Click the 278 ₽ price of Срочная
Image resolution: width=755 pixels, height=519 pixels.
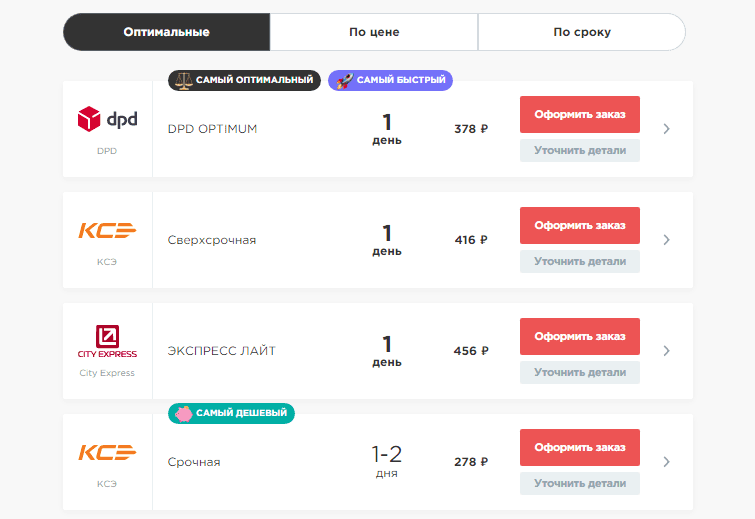[x=471, y=462]
